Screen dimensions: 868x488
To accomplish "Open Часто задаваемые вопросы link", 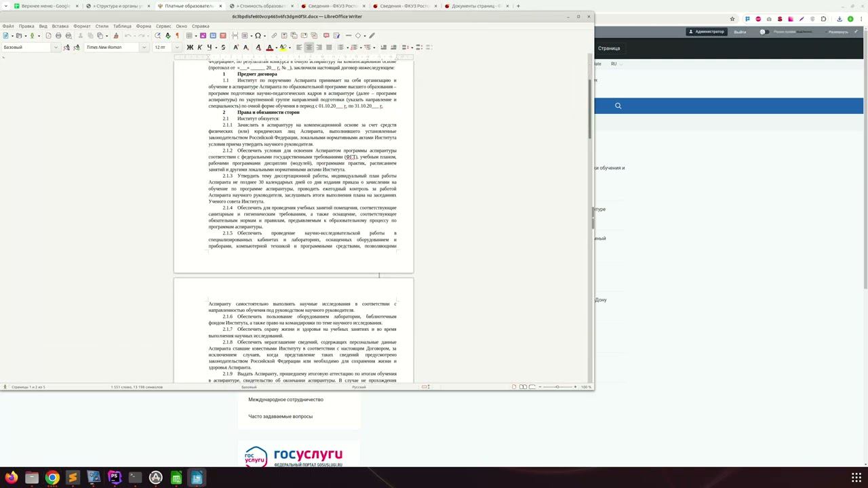I will 280,416.
